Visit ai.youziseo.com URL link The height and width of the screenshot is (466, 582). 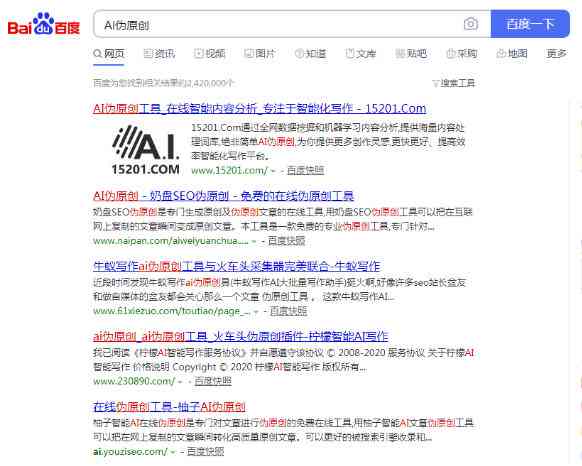[x=130, y=452]
